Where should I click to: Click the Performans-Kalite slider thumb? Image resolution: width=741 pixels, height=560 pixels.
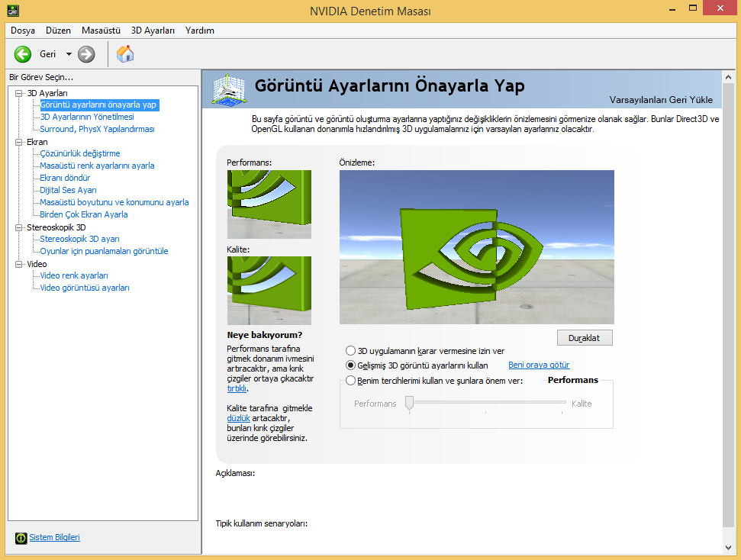click(409, 403)
